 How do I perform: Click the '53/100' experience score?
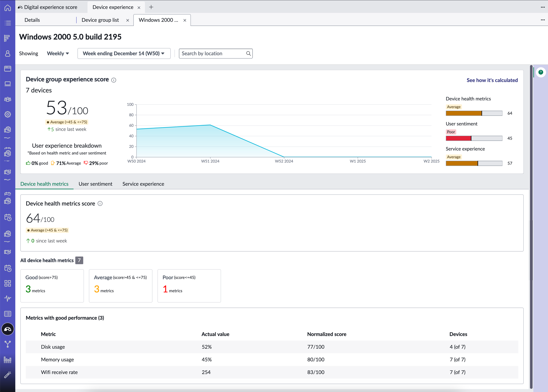click(67, 108)
